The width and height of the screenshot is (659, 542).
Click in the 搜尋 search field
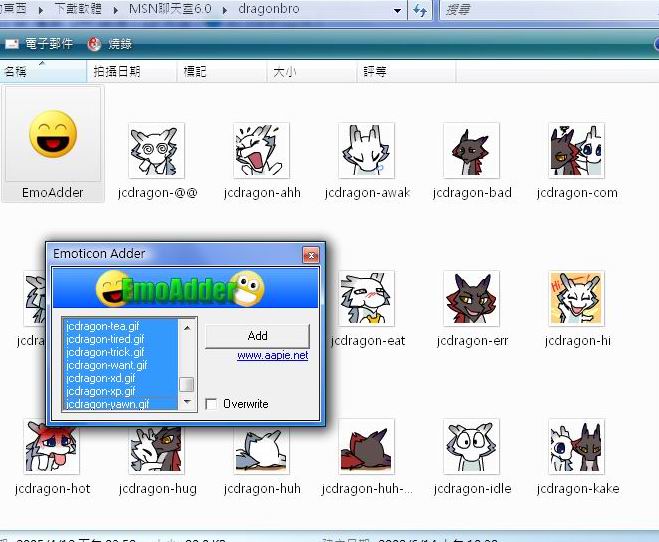(x=540, y=10)
